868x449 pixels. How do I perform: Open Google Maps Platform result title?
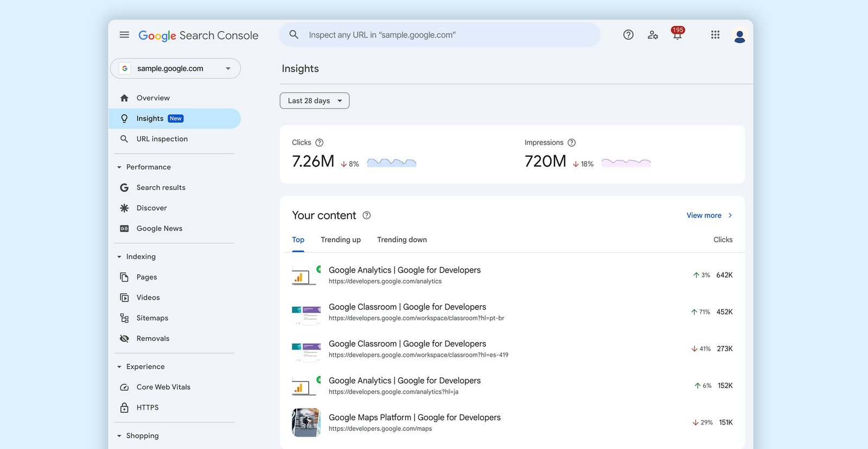pos(414,418)
